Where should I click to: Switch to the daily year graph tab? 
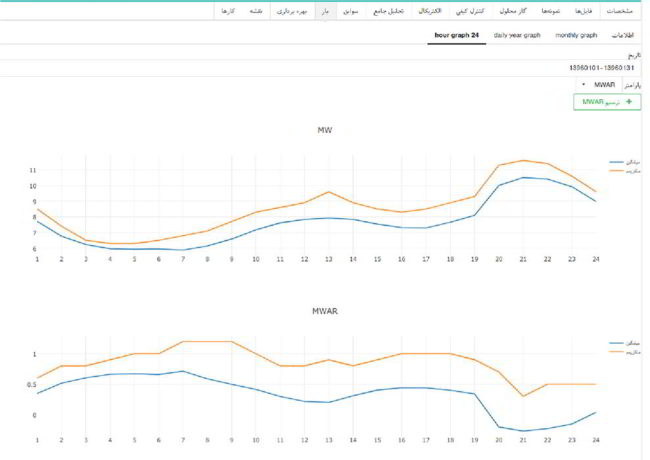[517, 35]
